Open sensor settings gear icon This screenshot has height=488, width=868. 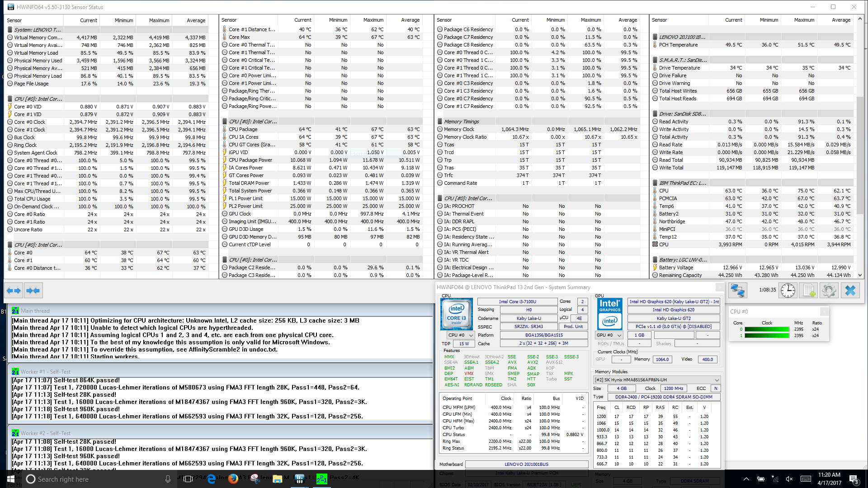(x=829, y=291)
